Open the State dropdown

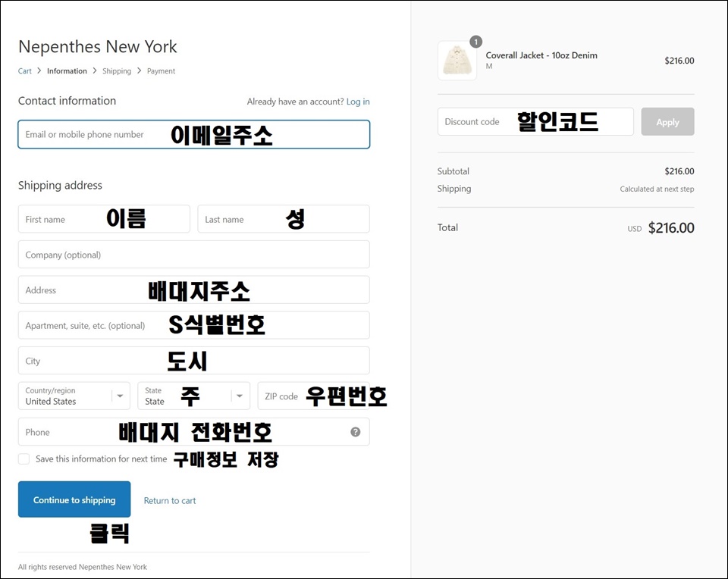coord(193,396)
